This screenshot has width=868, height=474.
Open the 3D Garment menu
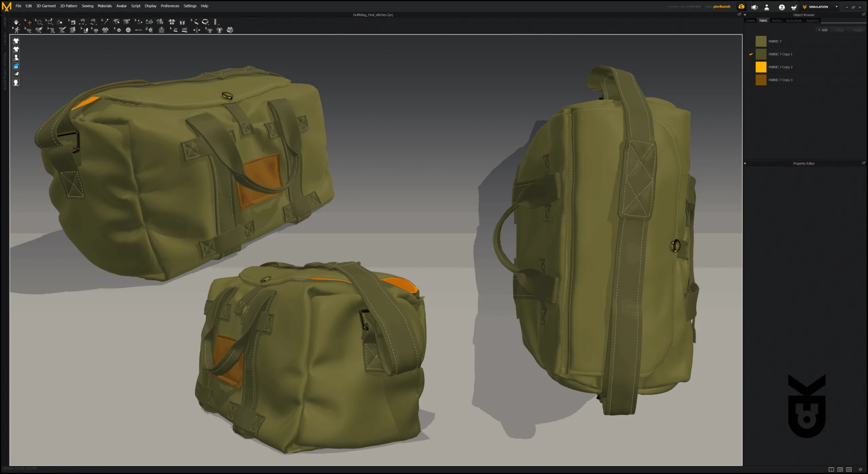click(x=46, y=6)
